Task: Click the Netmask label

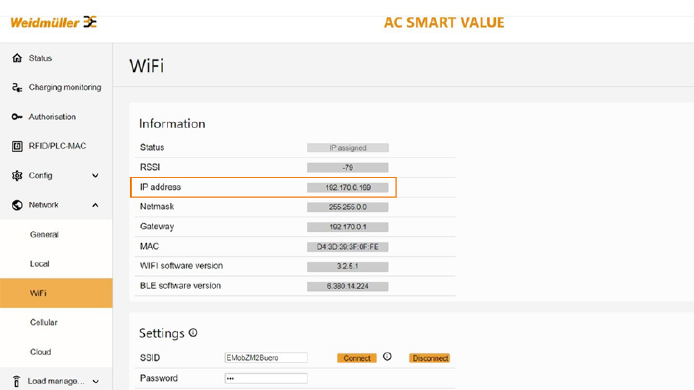Action: coord(157,207)
